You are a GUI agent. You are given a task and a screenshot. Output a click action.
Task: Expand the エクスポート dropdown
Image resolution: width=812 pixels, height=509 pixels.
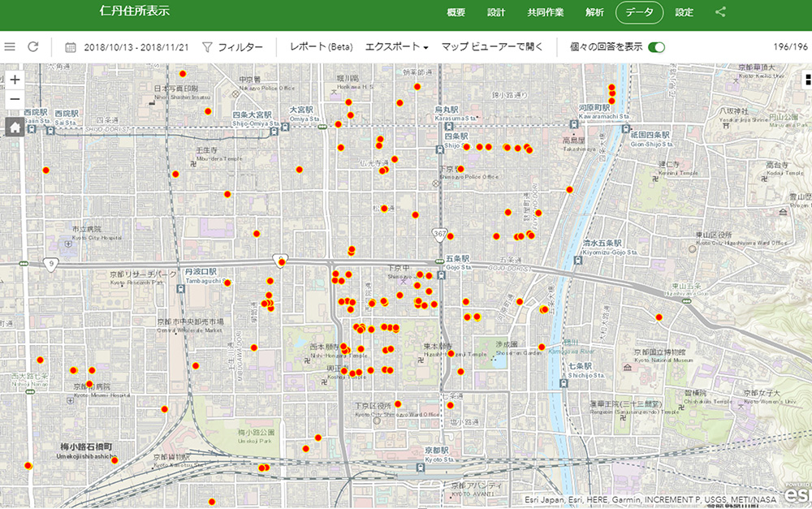click(397, 47)
